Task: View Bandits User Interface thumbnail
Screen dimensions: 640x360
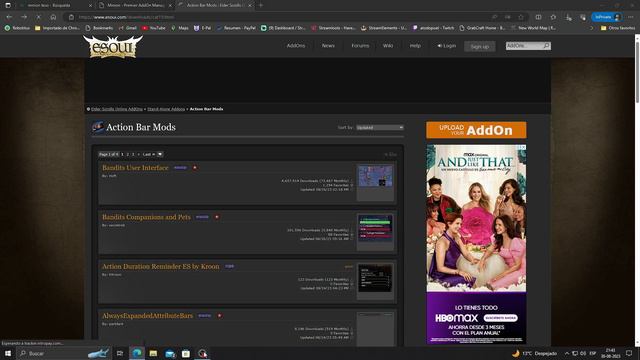Action: click(376, 176)
